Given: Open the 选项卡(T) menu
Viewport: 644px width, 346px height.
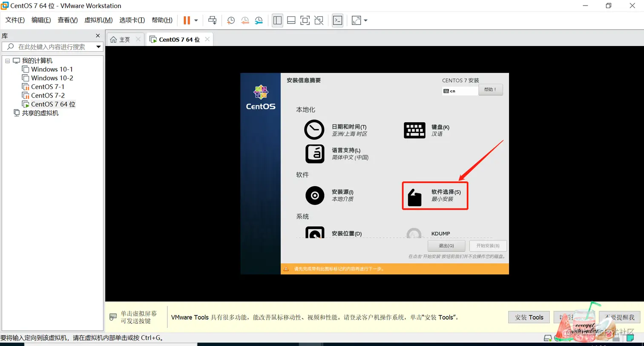Looking at the screenshot, I should [x=132, y=20].
